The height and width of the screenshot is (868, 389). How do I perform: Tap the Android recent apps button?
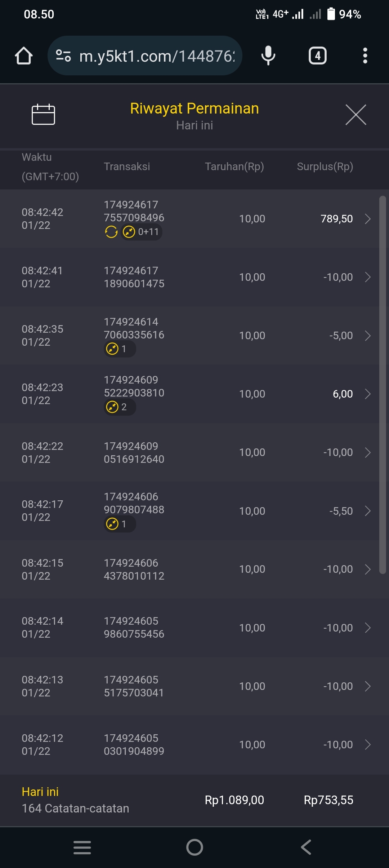click(82, 847)
